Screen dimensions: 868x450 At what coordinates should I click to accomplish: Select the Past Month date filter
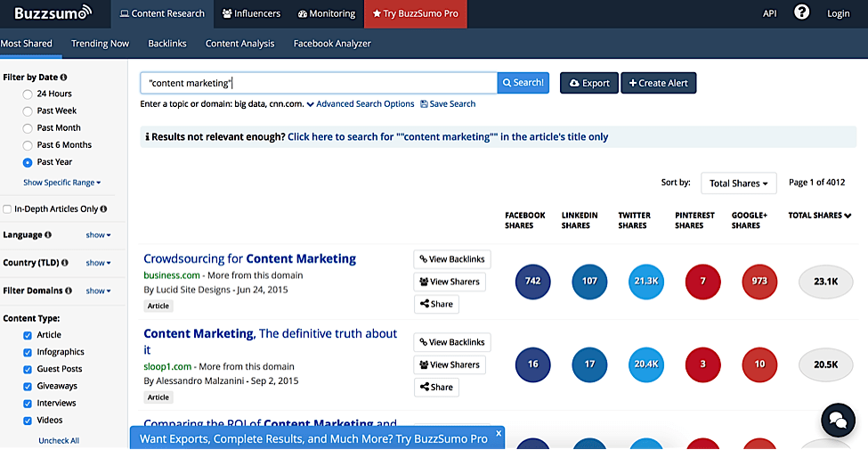coord(27,128)
